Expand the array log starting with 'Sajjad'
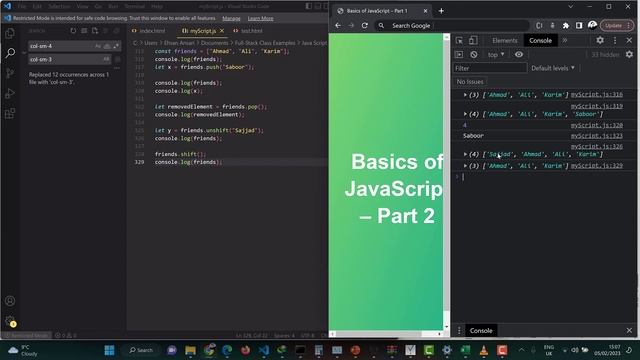 click(465, 154)
